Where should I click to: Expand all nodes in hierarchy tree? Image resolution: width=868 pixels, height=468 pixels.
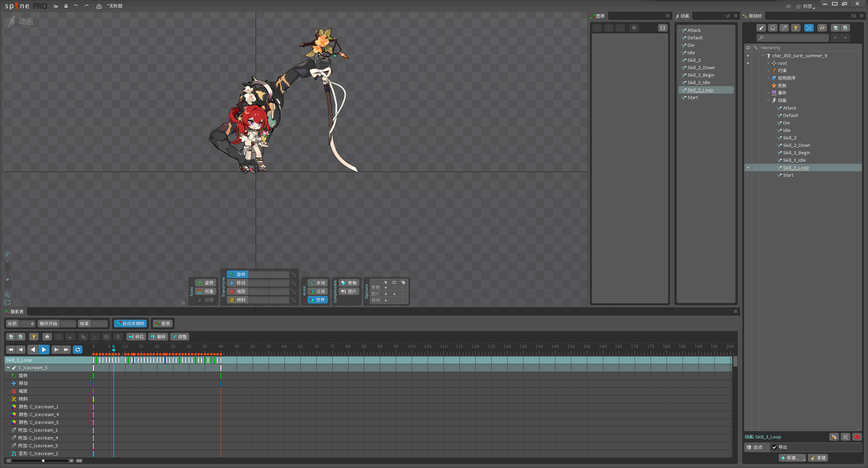845,28
